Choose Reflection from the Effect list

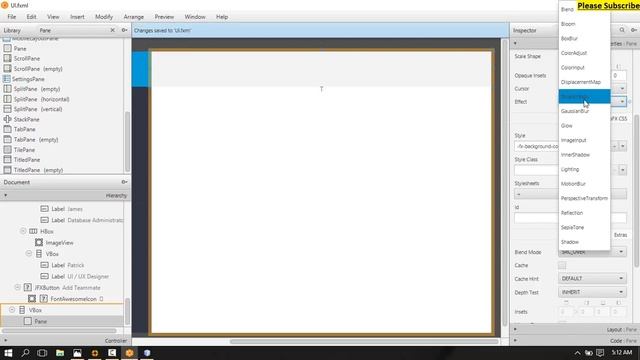click(584, 213)
